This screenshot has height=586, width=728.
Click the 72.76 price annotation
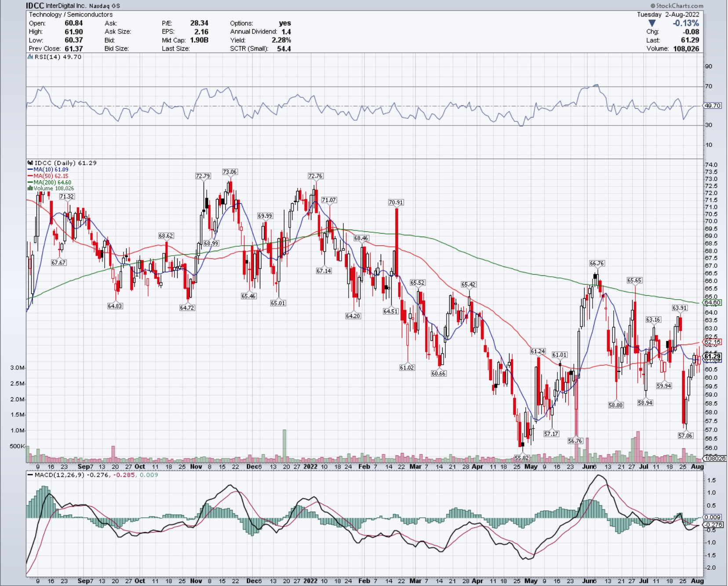316,176
